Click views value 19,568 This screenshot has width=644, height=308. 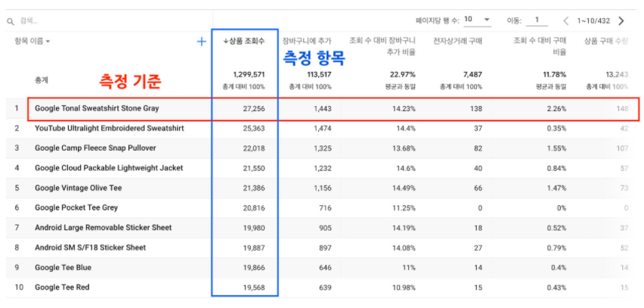pyautogui.click(x=254, y=288)
